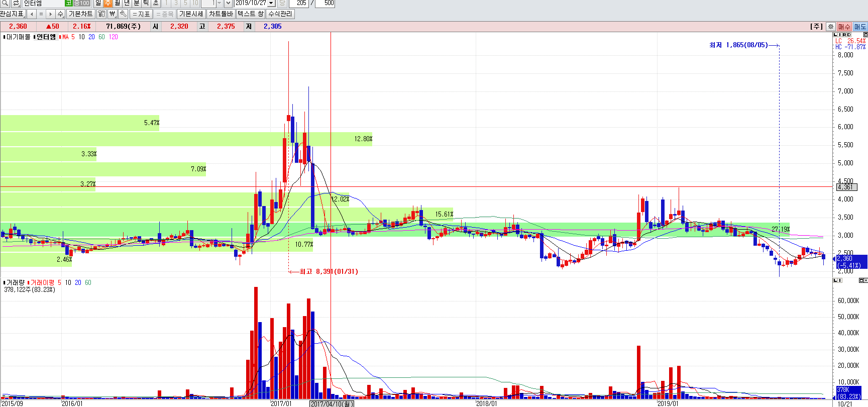Click the chart settings gear icon
868x407 pixels.
click(831, 27)
